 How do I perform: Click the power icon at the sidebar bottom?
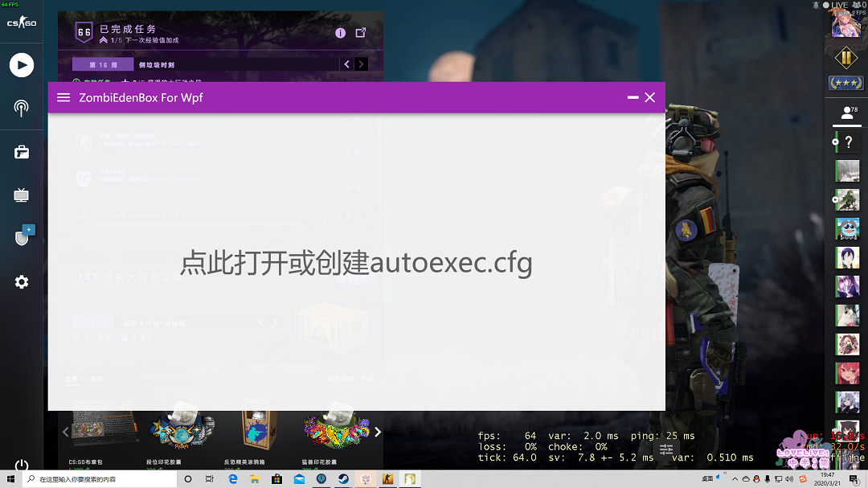coord(22,465)
